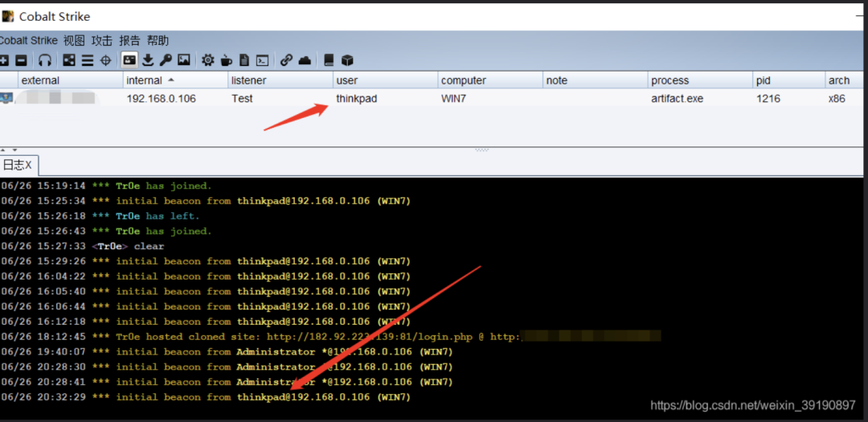Click log line 18:12:45 hosted cloned site
The width and height of the screenshot is (868, 422).
click(x=330, y=337)
